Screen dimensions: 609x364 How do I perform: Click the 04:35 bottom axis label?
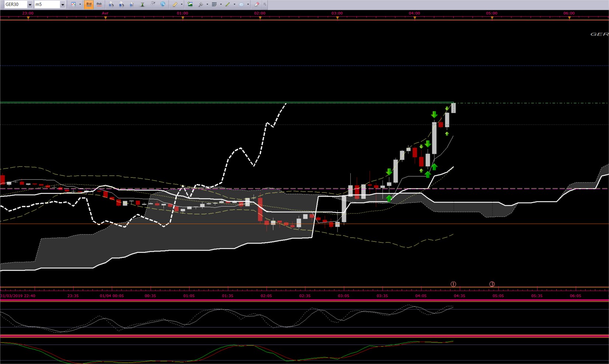click(x=459, y=296)
